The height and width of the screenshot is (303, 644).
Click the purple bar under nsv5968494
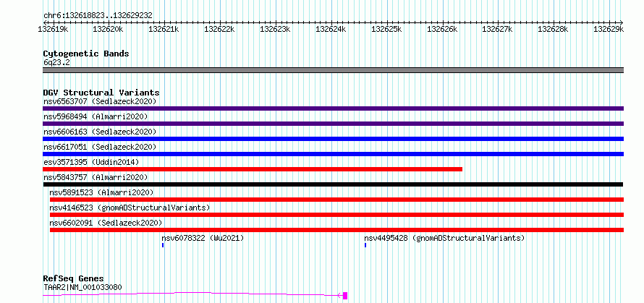333,124
